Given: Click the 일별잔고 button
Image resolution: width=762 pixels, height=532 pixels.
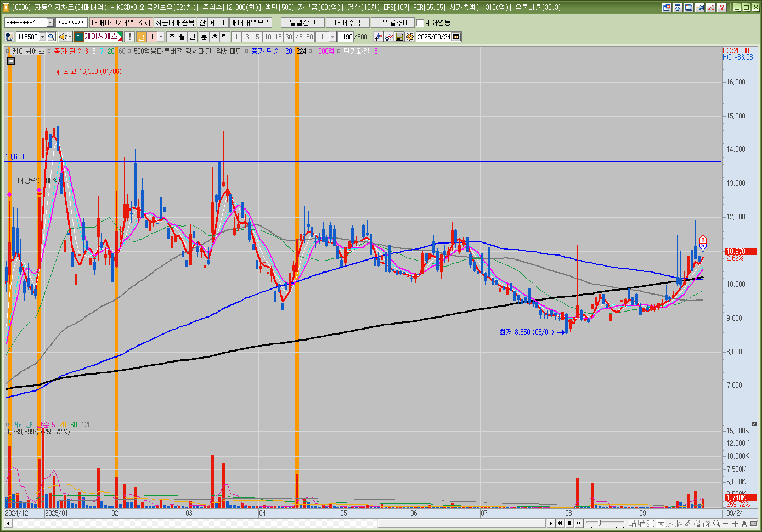Looking at the screenshot, I should pyautogui.click(x=303, y=22).
